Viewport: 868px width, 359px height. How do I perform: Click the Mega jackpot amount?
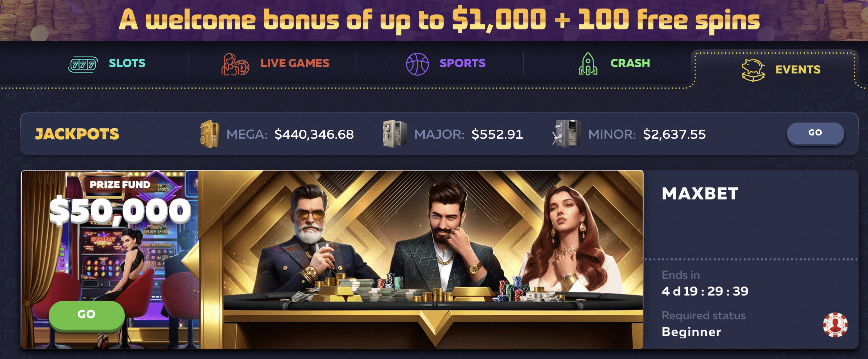[314, 134]
